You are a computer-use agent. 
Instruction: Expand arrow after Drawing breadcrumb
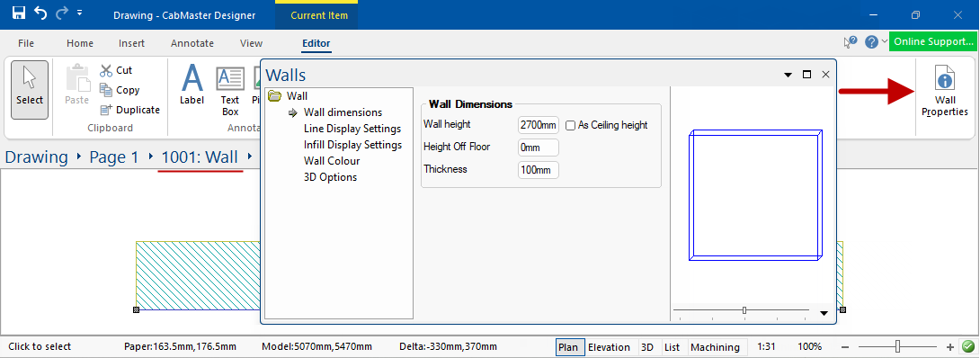tap(79, 157)
